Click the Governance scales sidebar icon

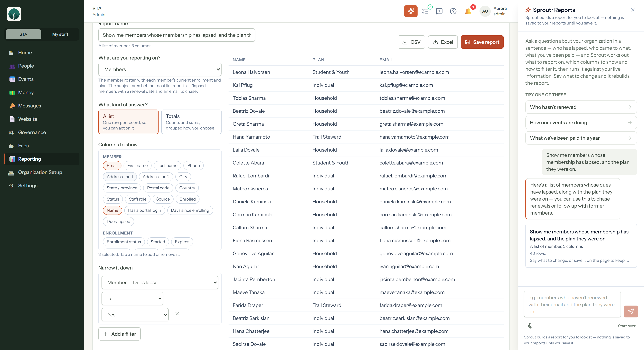(11, 132)
